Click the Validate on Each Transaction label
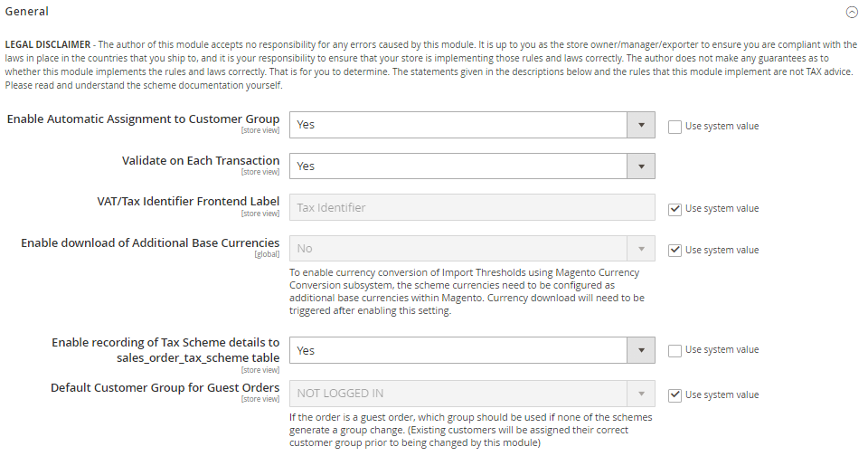The width and height of the screenshot is (868, 456). point(201,160)
